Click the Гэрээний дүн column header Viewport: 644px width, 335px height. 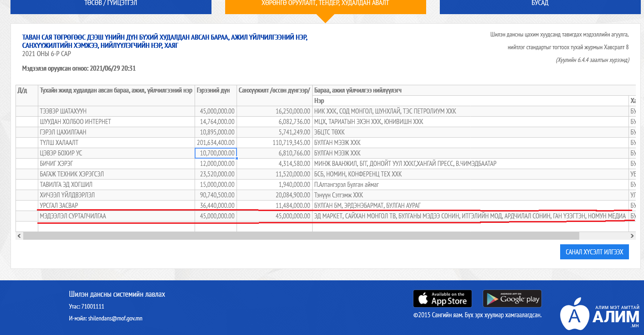point(216,95)
